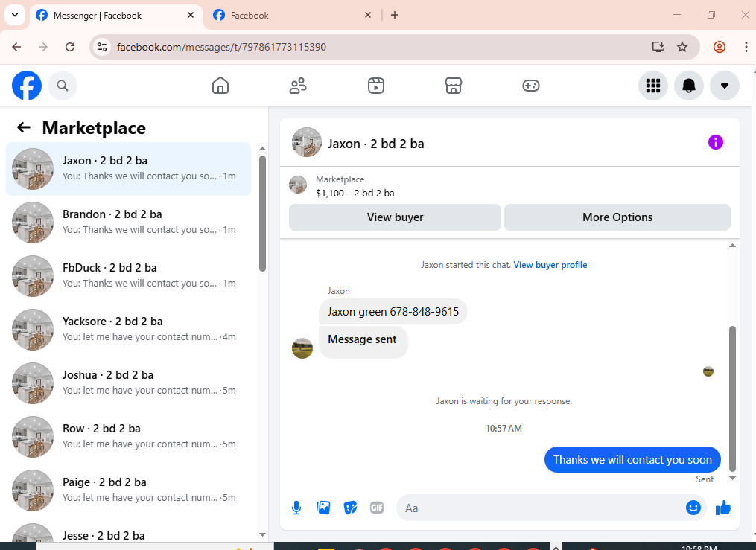The width and height of the screenshot is (756, 550).
Task: Open the notifications bell
Action: click(x=688, y=86)
